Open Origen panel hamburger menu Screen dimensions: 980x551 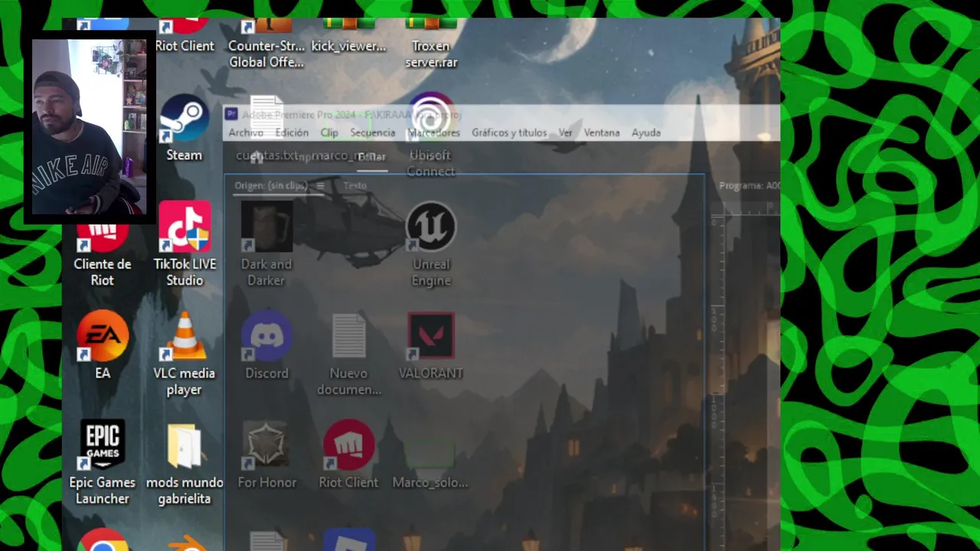320,185
